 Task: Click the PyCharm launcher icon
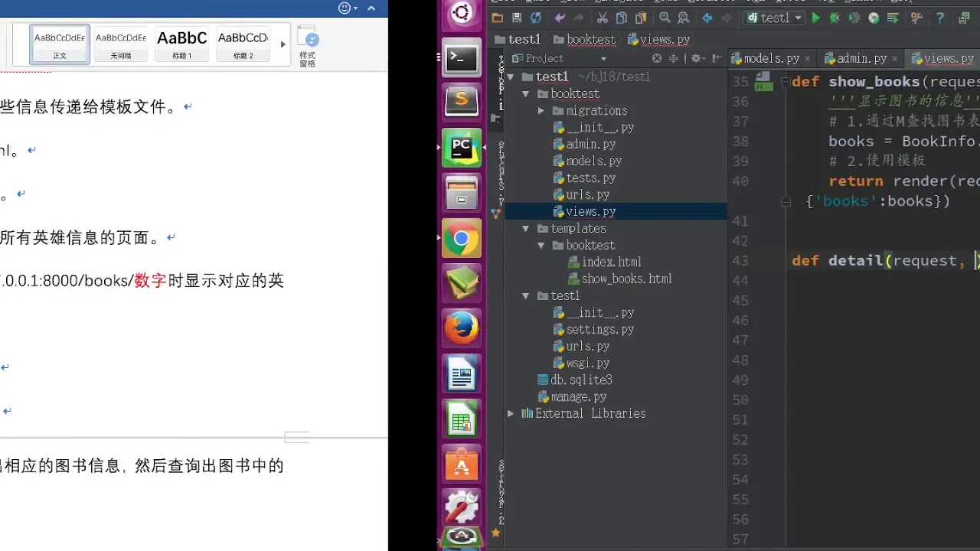coord(462,147)
